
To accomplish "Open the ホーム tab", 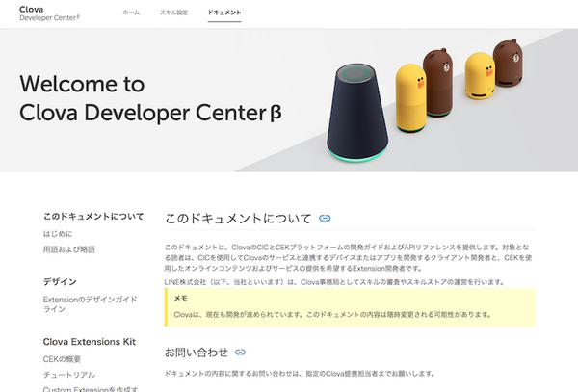I will [131, 13].
